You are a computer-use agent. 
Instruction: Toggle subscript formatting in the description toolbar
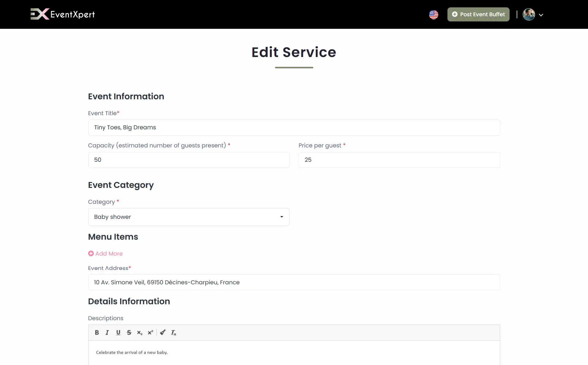[x=140, y=333]
